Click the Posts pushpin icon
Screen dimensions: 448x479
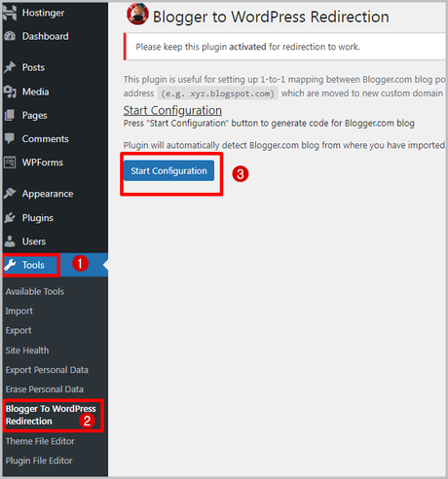point(10,67)
